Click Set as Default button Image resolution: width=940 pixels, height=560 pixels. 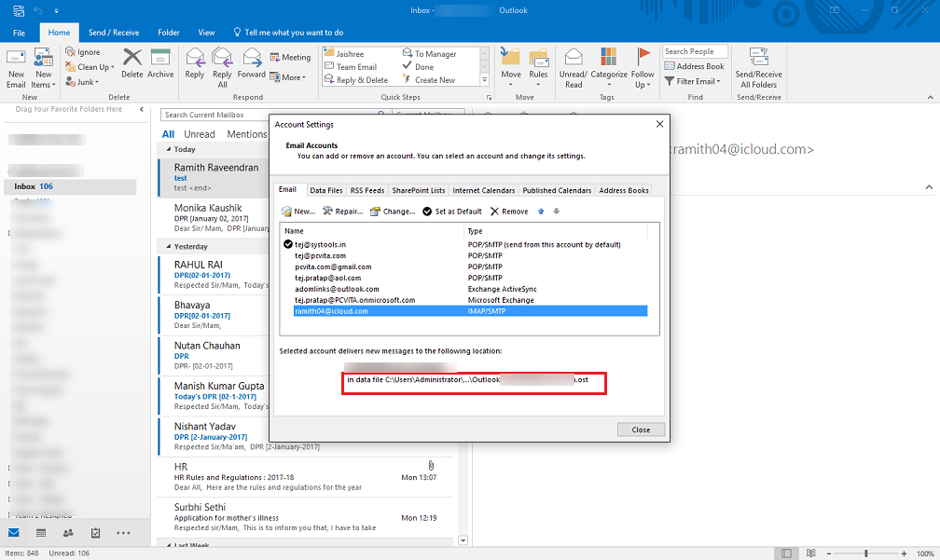[452, 212]
